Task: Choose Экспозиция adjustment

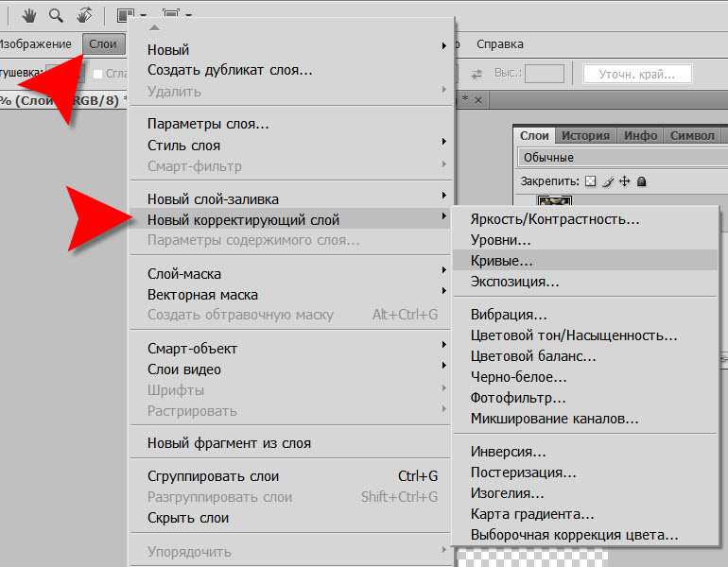Action: tap(586, 282)
